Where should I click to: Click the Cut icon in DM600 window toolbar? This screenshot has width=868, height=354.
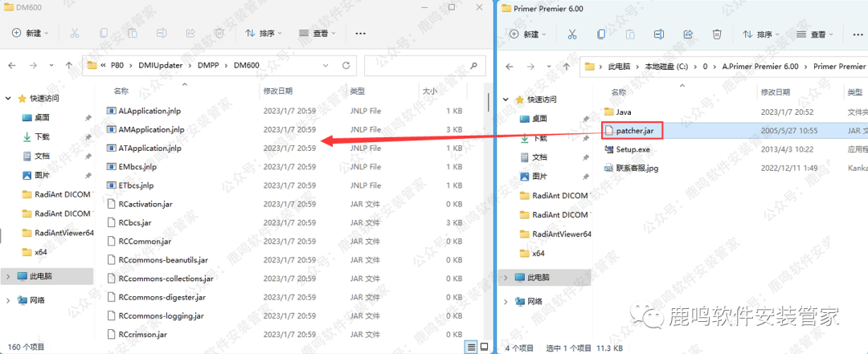click(75, 33)
